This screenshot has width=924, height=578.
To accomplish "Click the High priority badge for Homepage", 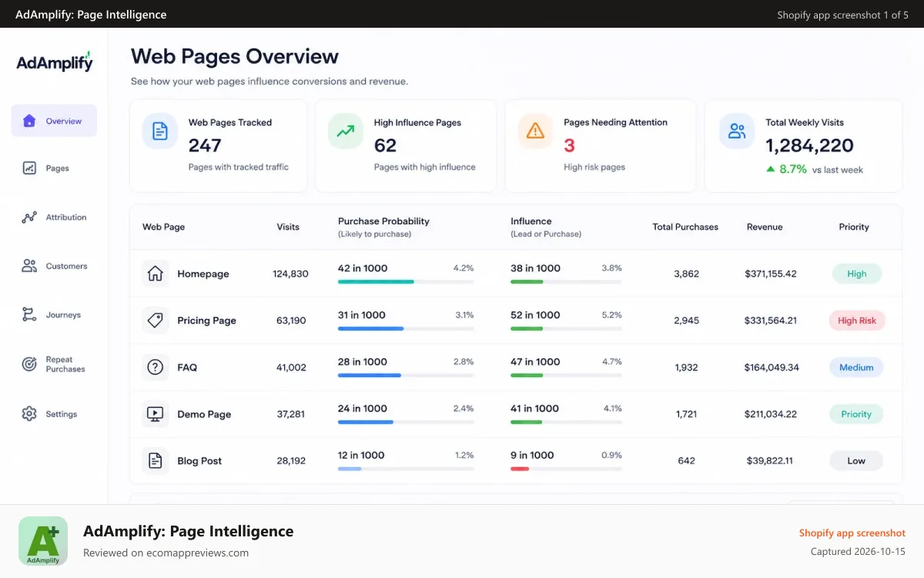I will coord(857,274).
